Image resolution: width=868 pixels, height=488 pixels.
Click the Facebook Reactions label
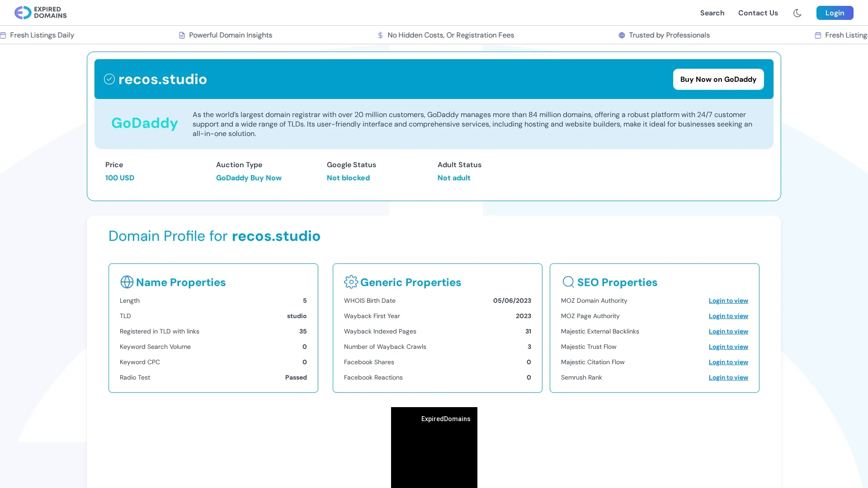[373, 378]
